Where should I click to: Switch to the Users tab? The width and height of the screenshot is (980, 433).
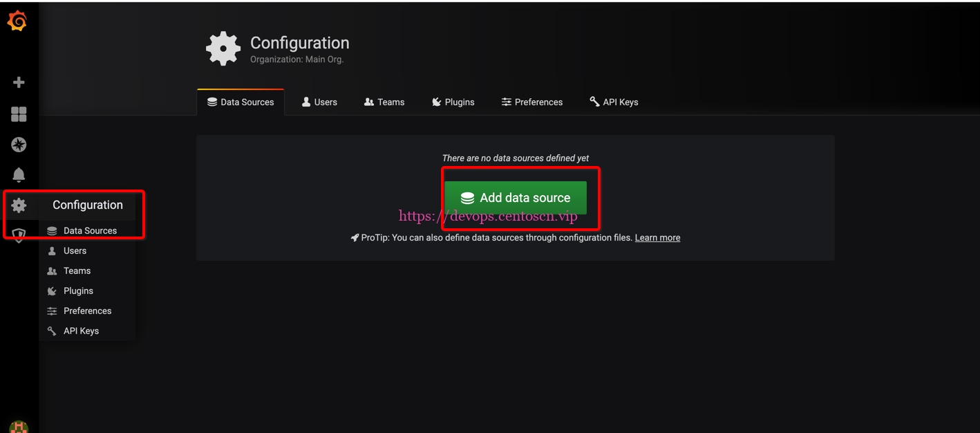[319, 102]
